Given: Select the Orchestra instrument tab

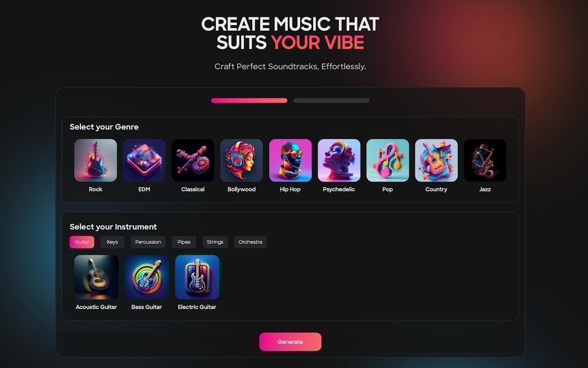Looking at the screenshot, I should pos(250,242).
